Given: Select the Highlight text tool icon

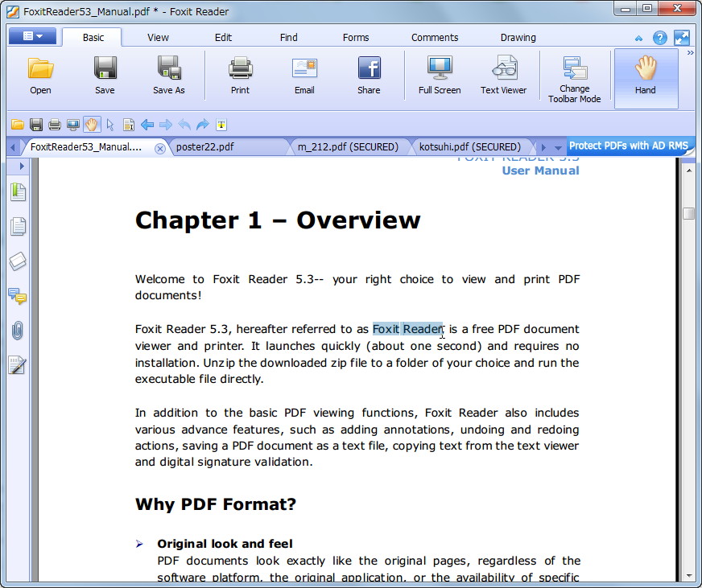Looking at the screenshot, I should click(221, 125).
